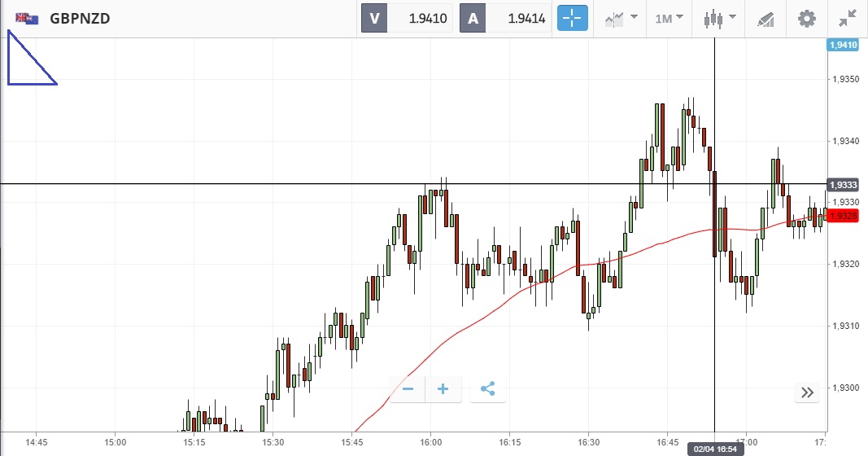Open chart settings gear
868x456 pixels.
click(x=806, y=18)
